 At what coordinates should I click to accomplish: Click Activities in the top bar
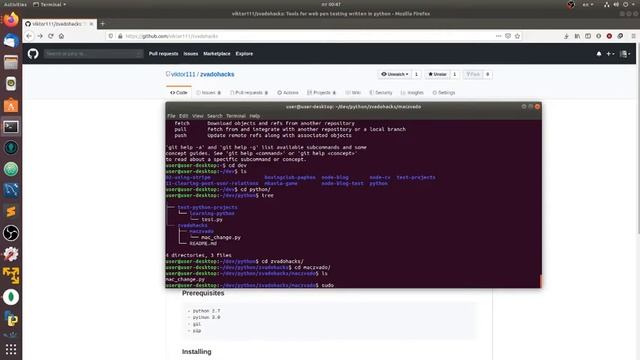coord(15,4)
